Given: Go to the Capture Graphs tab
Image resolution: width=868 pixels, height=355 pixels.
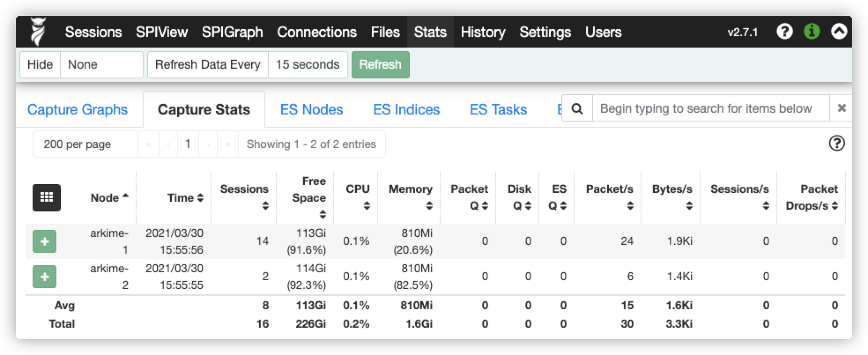Looking at the screenshot, I should (x=78, y=110).
